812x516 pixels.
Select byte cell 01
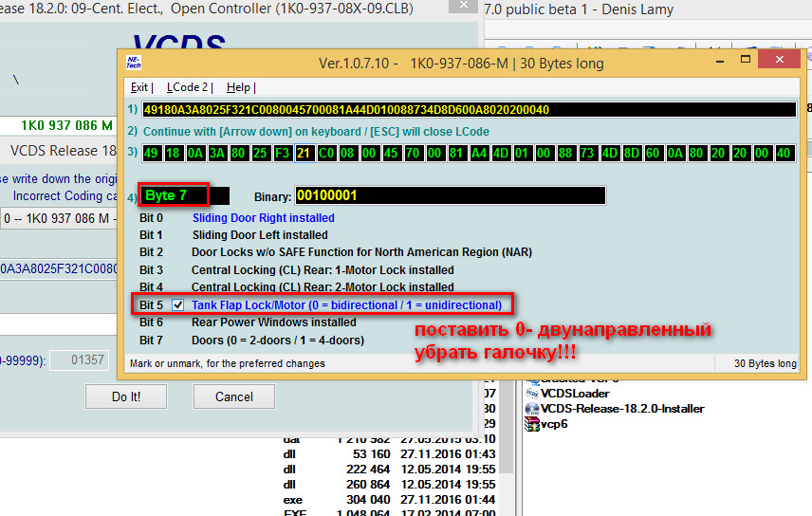coord(522,154)
